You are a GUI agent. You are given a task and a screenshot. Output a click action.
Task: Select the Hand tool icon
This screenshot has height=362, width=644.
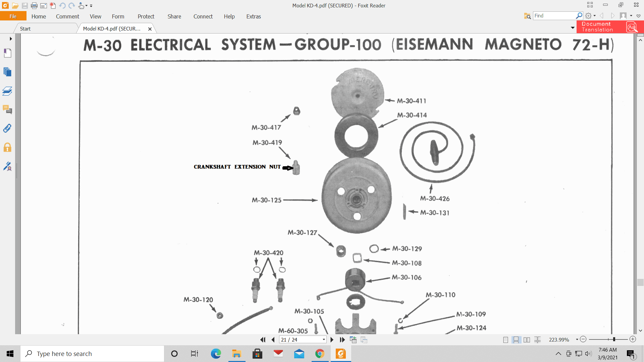(x=81, y=6)
